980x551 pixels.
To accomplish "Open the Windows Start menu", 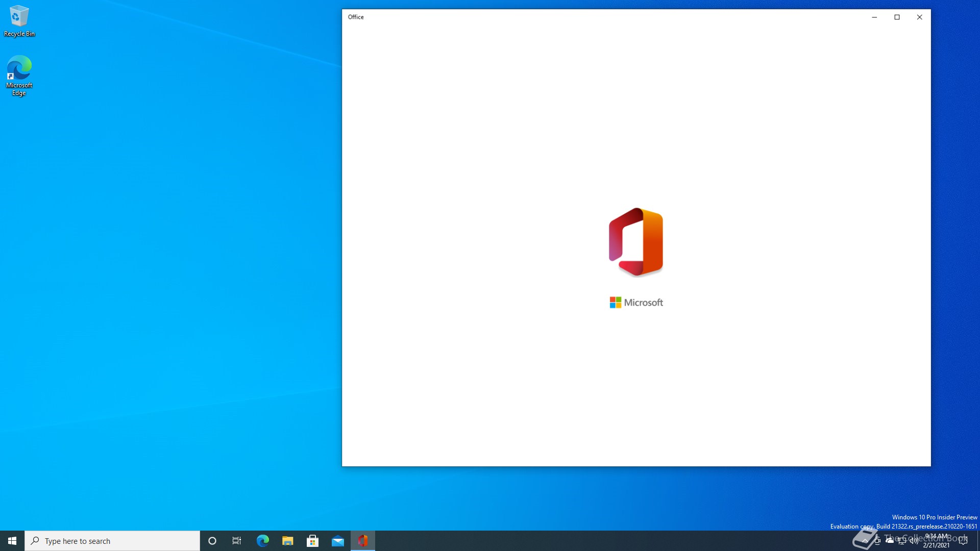I will tap(12, 541).
